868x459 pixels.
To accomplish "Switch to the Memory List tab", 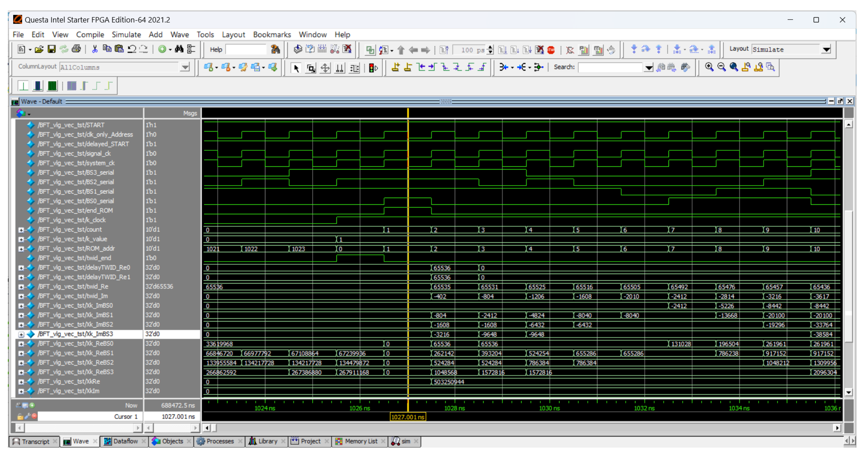I will coord(360,441).
